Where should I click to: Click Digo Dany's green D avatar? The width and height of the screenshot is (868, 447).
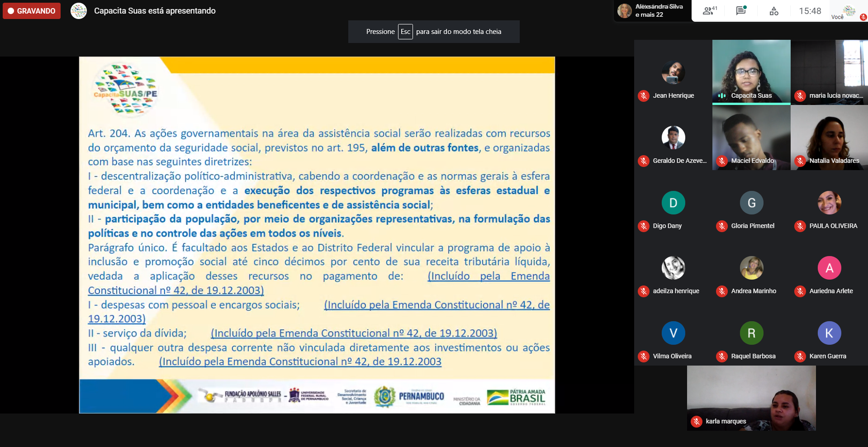coord(673,203)
